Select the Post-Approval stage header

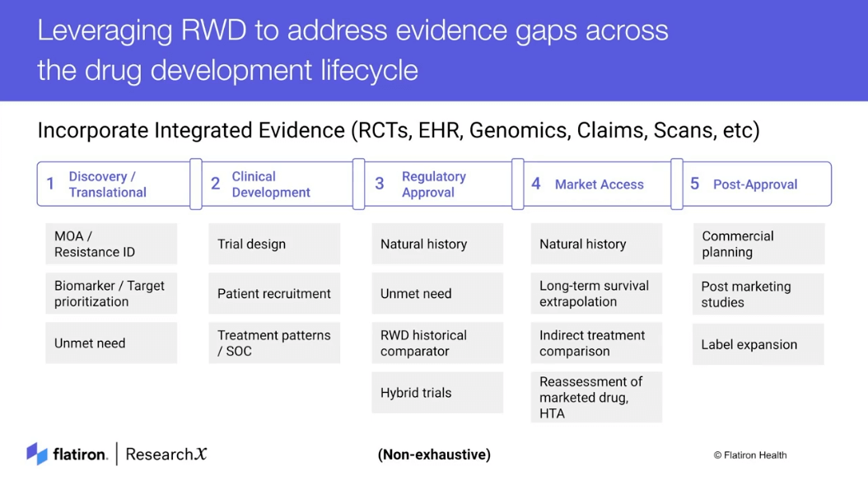tap(757, 184)
